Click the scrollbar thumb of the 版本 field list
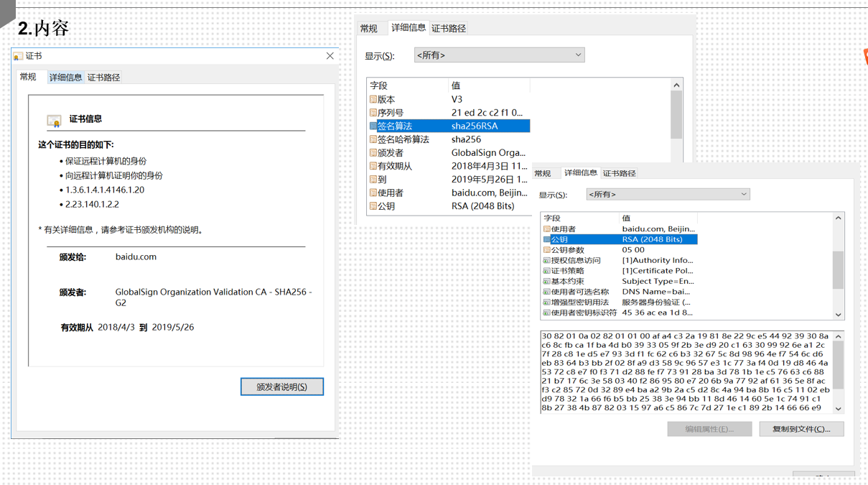 (x=676, y=115)
